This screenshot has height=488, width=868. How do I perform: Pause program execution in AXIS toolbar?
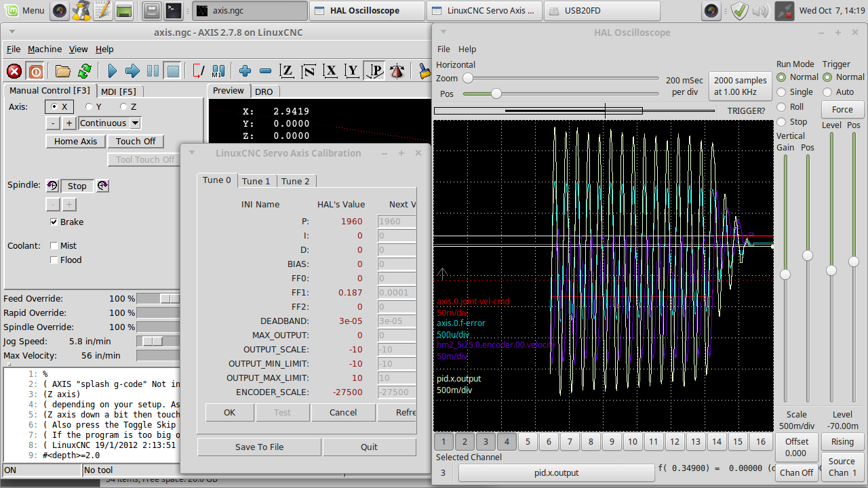click(x=153, y=71)
